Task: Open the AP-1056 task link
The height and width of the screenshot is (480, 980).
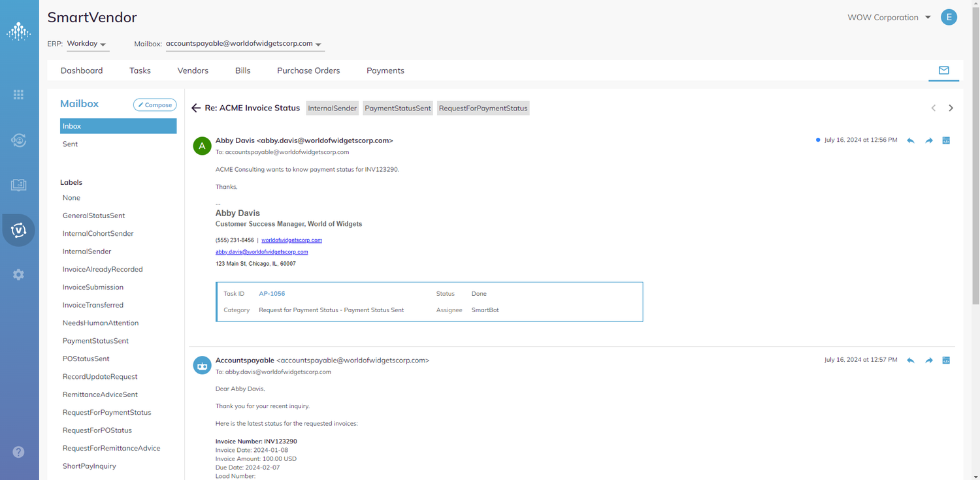Action: click(x=272, y=293)
